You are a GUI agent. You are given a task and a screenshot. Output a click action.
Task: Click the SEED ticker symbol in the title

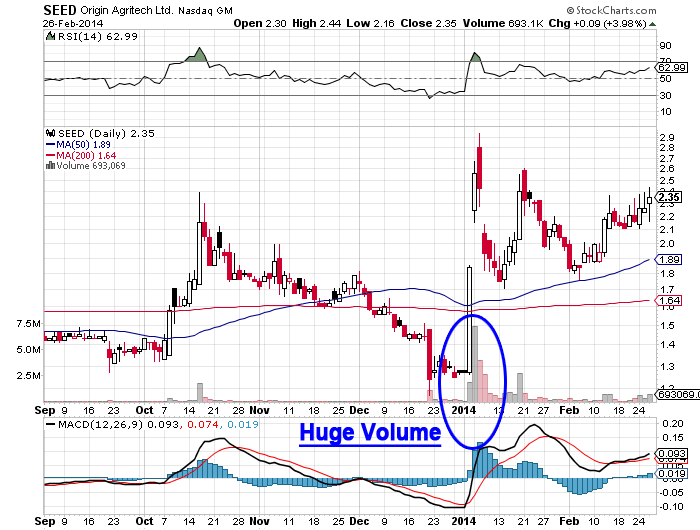coord(60,10)
